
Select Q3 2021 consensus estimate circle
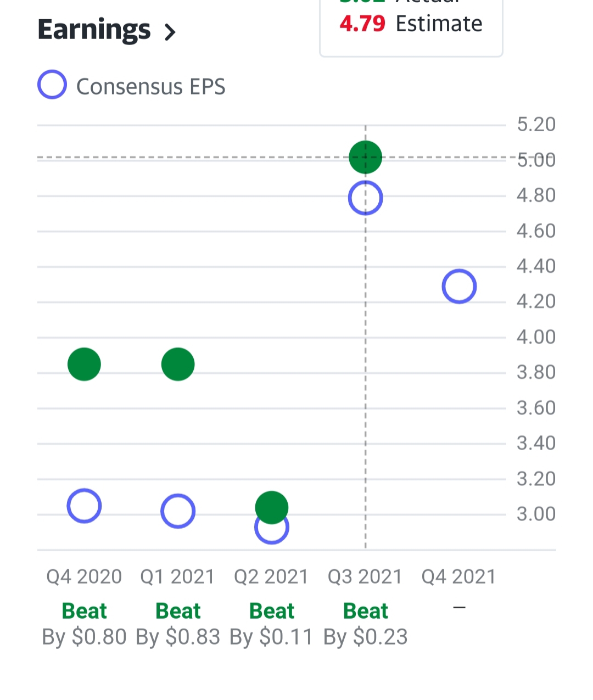[x=365, y=198]
